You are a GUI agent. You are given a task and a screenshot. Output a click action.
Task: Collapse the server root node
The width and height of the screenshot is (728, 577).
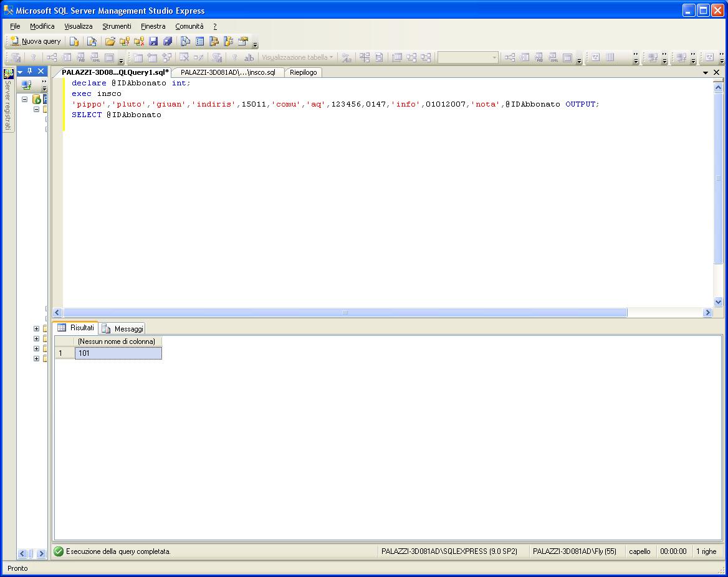click(x=24, y=99)
